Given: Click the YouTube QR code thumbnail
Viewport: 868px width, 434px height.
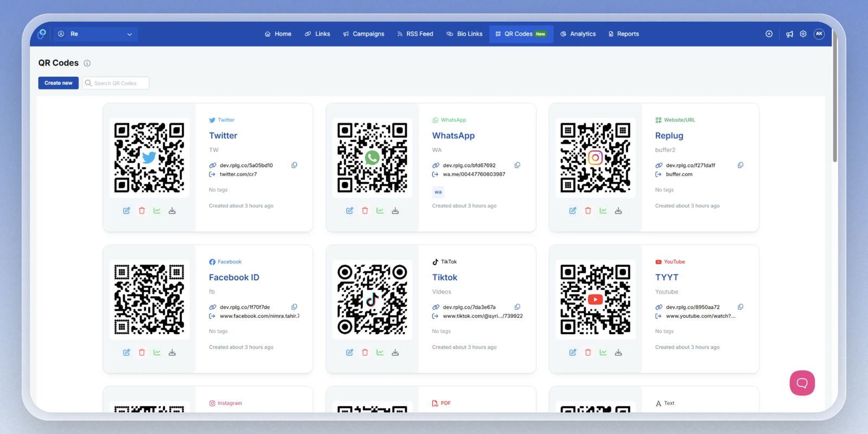Looking at the screenshot, I should pos(595,299).
